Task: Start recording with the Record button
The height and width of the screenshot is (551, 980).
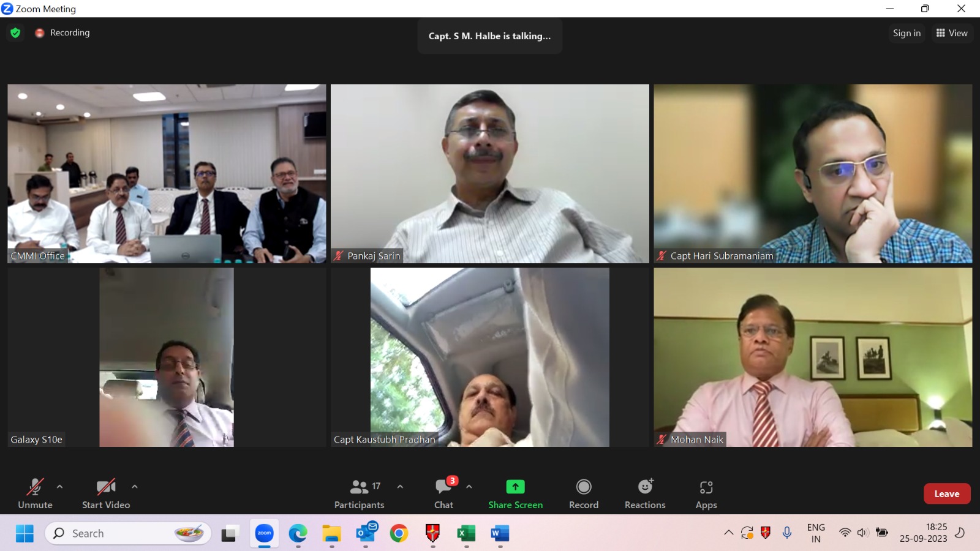Action: coord(583,493)
